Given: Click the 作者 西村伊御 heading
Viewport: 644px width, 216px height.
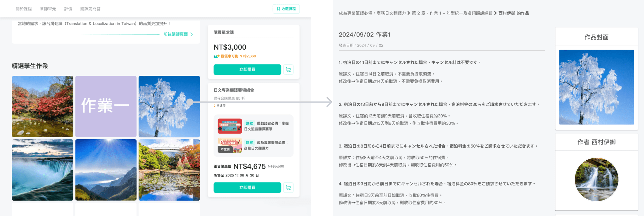Looking at the screenshot, I should coord(597,142).
